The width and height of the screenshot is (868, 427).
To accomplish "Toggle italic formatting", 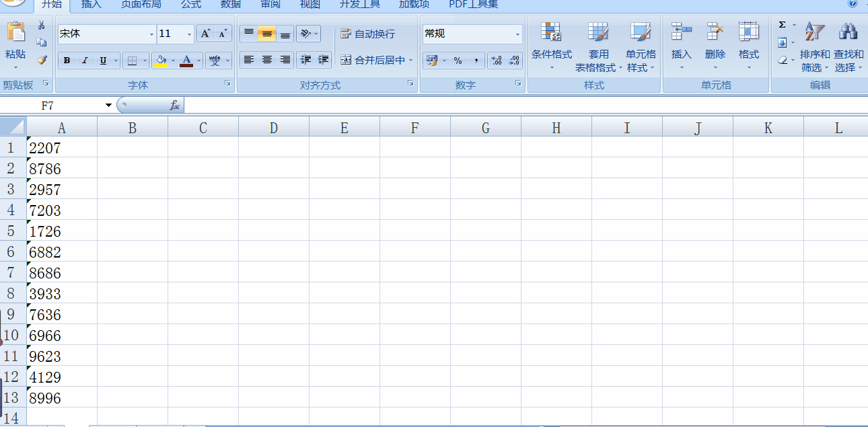I will 85,61.
